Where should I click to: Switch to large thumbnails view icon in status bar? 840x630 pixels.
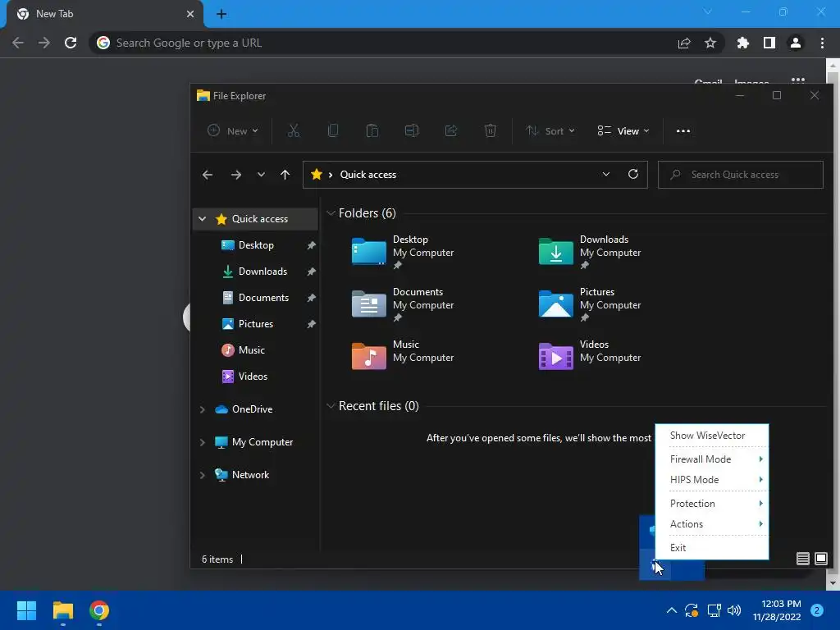(x=820, y=559)
